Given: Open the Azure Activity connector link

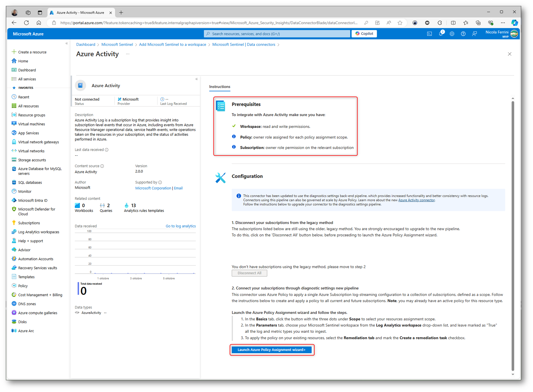Looking at the screenshot, I should [x=416, y=200].
